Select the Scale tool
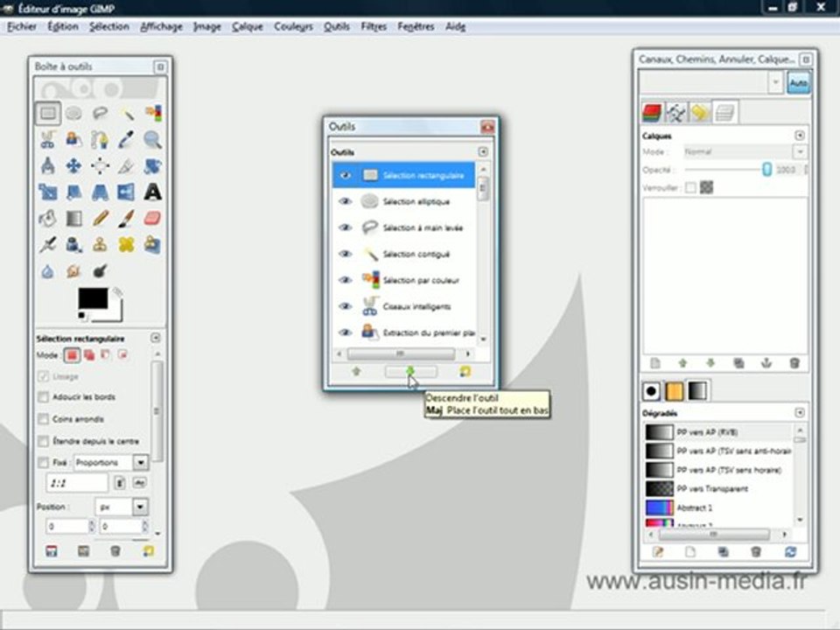840x630 pixels. tap(48, 192)
